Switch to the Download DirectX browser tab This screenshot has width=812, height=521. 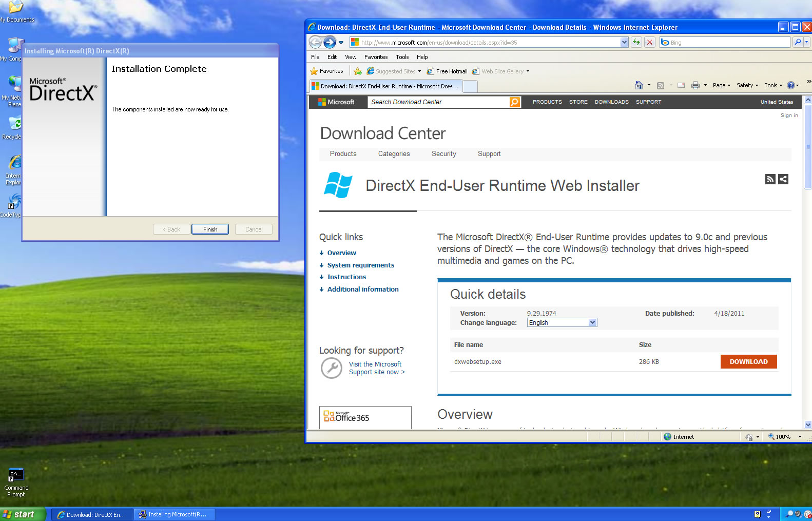pos(385,86)
